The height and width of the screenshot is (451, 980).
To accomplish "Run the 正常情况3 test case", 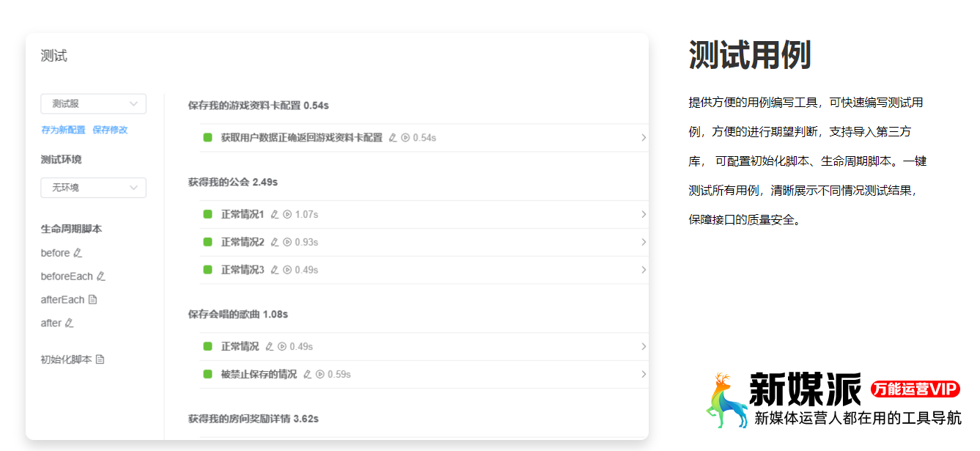I will [287, 270].
